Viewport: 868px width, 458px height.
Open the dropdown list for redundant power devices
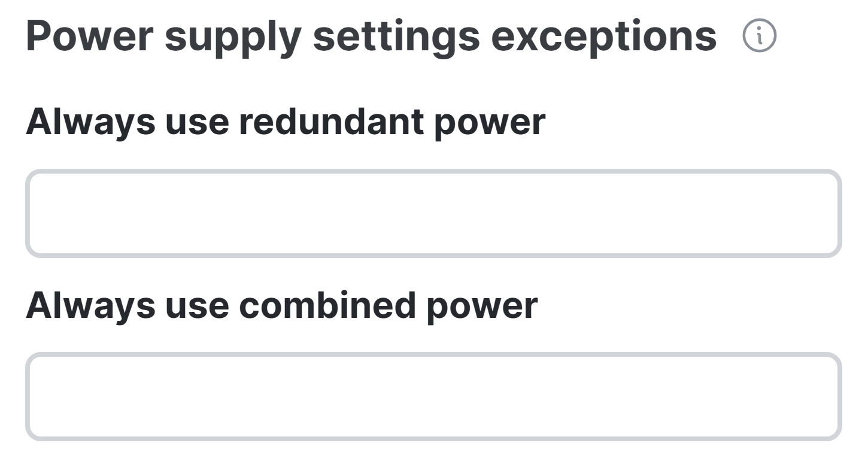pyautogui.click(x=433, y=214)
